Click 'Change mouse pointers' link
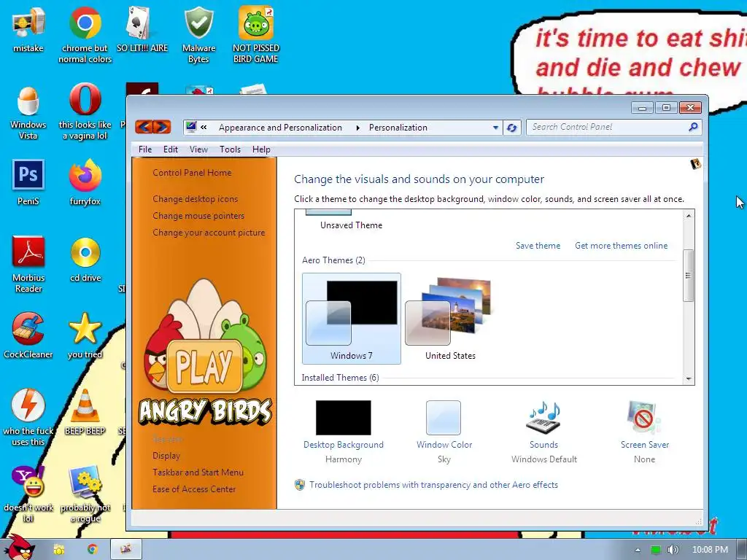 (198, 216)
